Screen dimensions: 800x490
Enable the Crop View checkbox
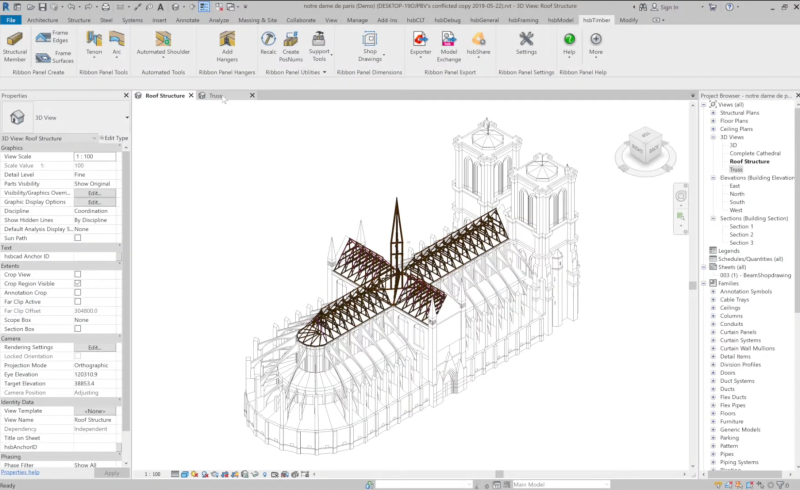click(x=78, y=275)
